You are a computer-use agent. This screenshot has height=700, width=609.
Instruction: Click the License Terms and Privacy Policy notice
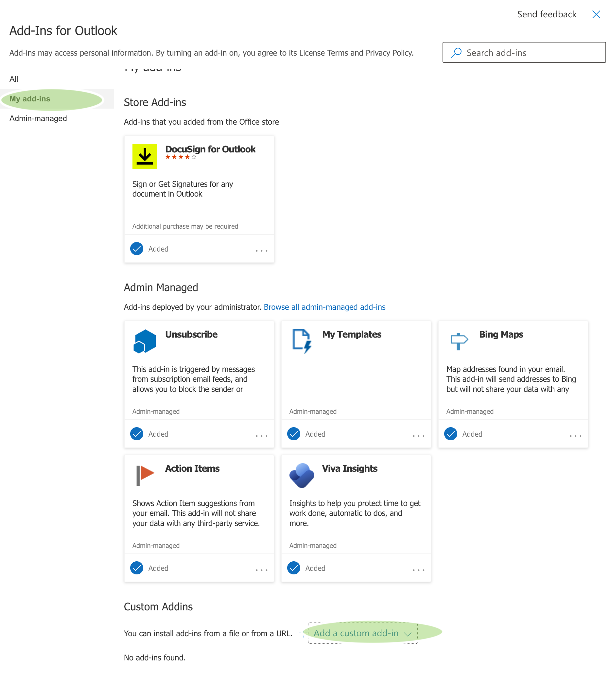211,53
